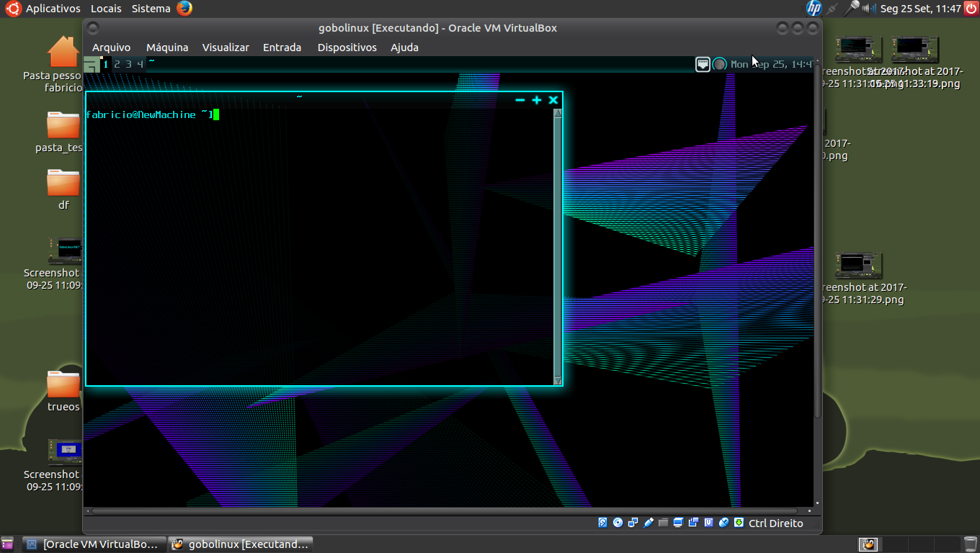Toggle host keyboard capture with green arrow icon

(738, 523)
